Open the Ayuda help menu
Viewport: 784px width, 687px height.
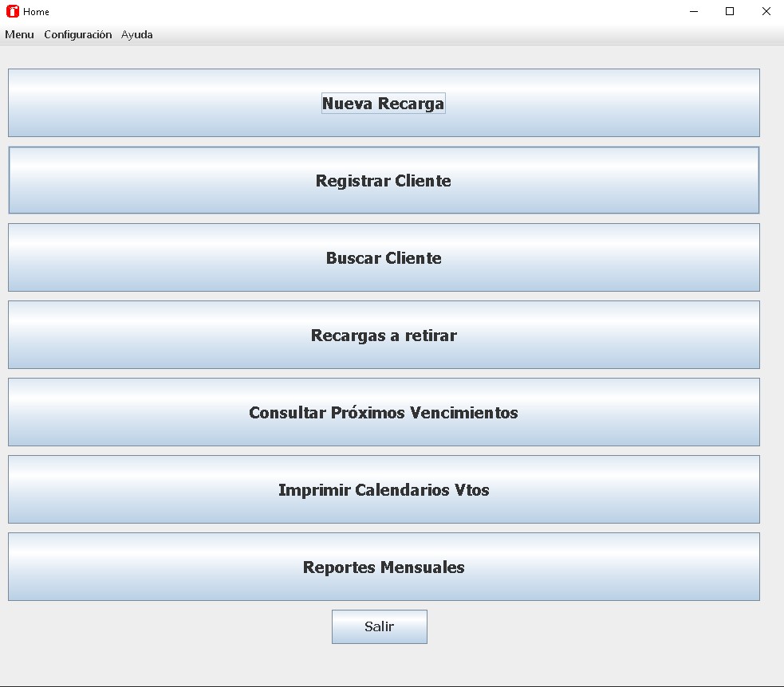136,35
